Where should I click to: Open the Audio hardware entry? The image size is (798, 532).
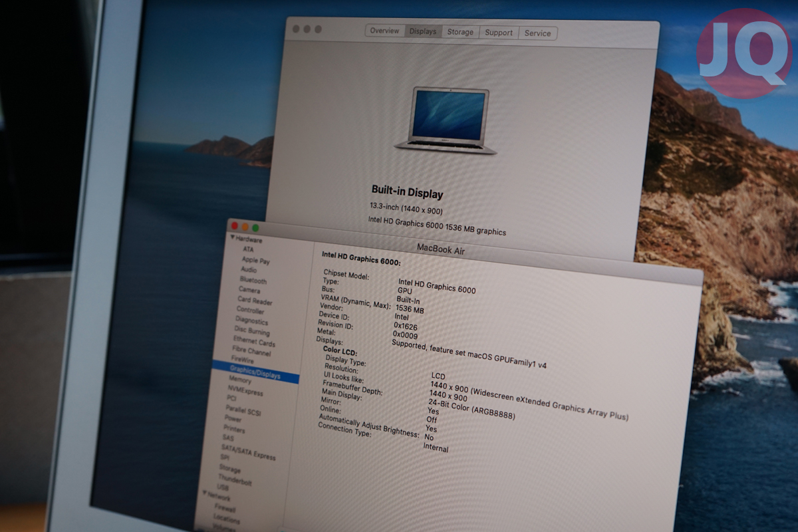pyautogui.click(x=249, y=270)
